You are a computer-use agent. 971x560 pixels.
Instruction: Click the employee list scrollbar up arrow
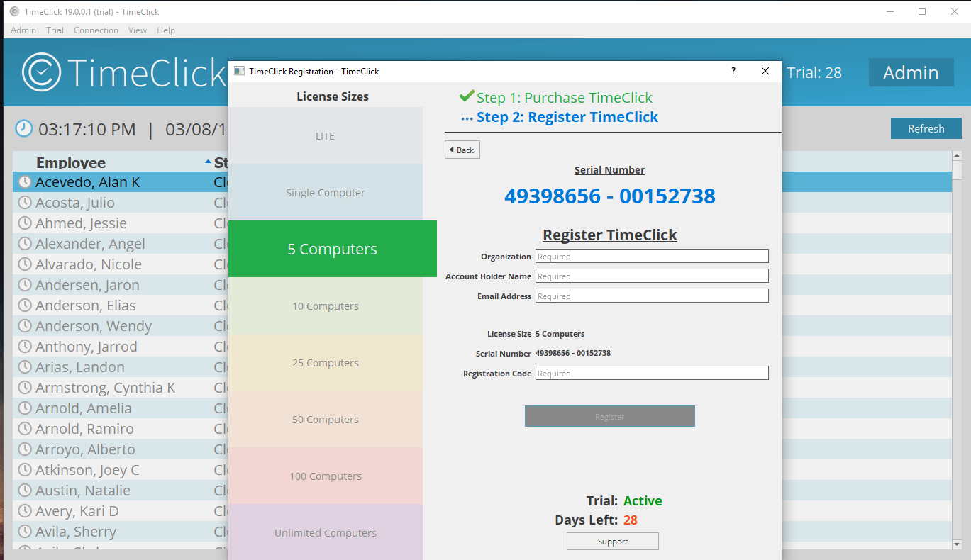pyautogui.click(x=957, y=155)
